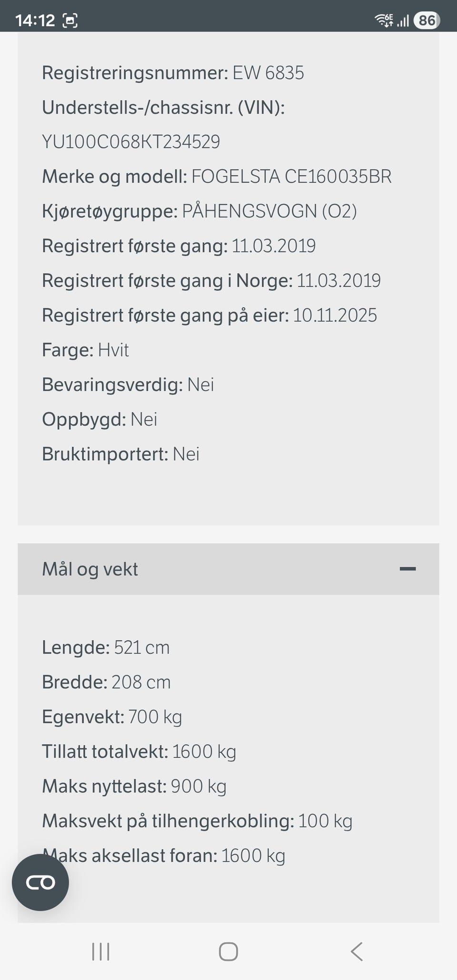
Task: Tap the screen capture status icon
Action: click(x=70, y=20)
